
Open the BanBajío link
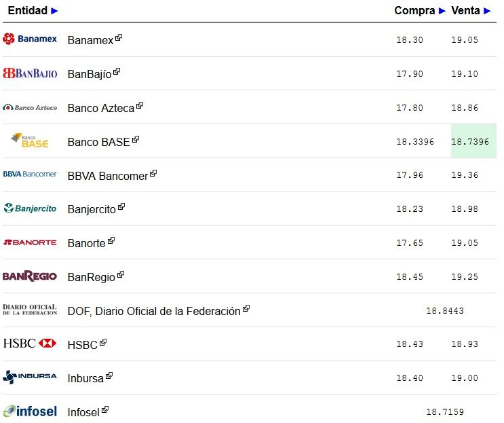90,74
